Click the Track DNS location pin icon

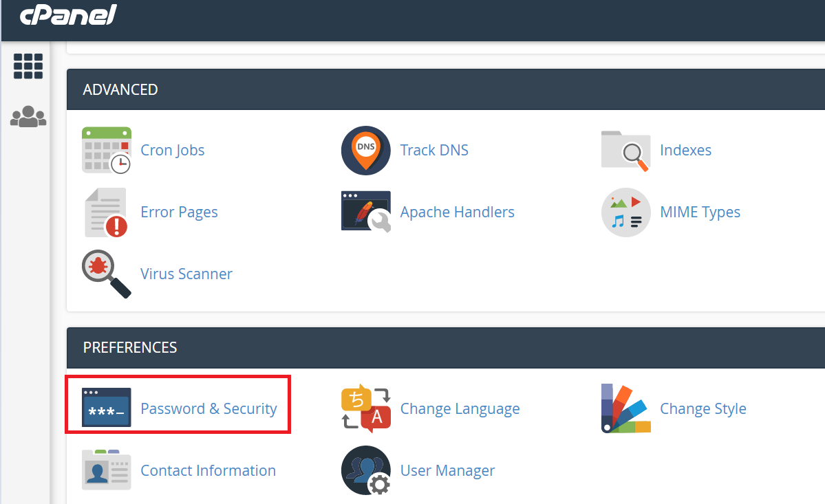click(365, 150)
